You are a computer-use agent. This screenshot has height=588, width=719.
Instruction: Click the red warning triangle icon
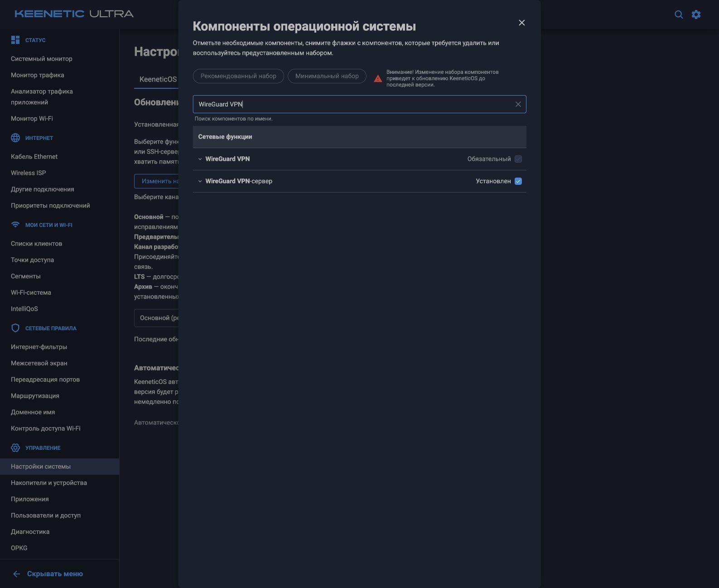tap(378, 79)
